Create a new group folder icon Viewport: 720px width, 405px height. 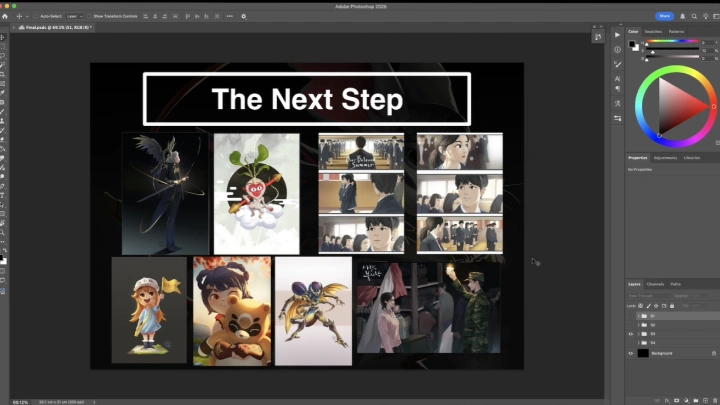point(696,400)
